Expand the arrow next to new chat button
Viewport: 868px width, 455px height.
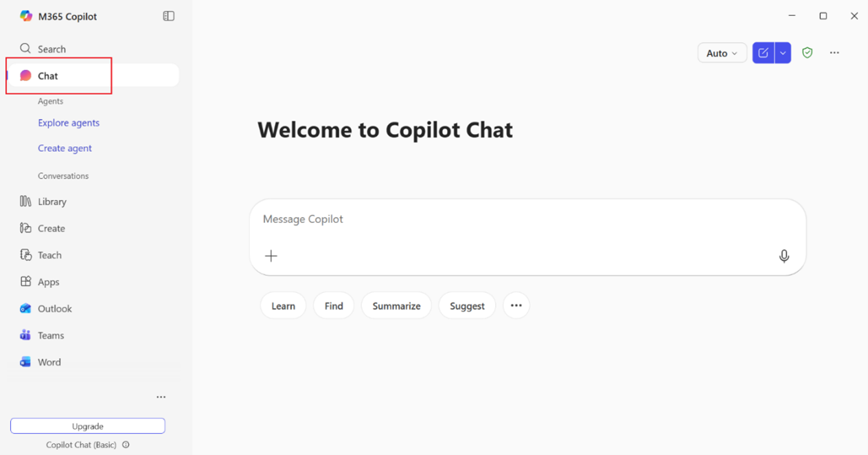[783, 53]
